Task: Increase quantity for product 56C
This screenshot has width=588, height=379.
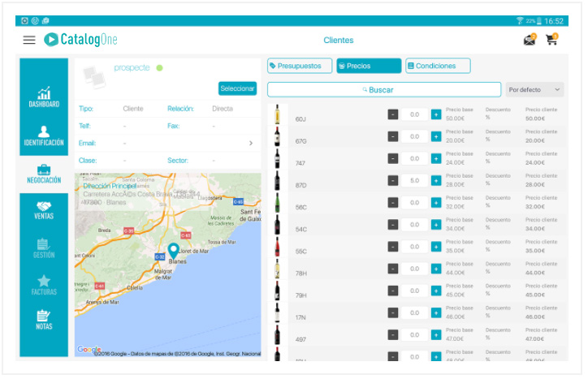Action: tap(436, 203)
